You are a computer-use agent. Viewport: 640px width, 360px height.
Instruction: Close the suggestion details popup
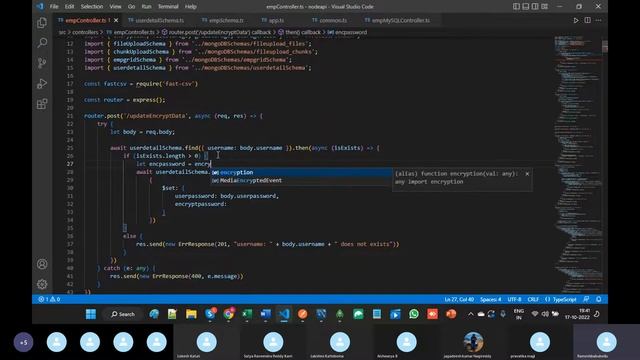[x=527, y=174]
